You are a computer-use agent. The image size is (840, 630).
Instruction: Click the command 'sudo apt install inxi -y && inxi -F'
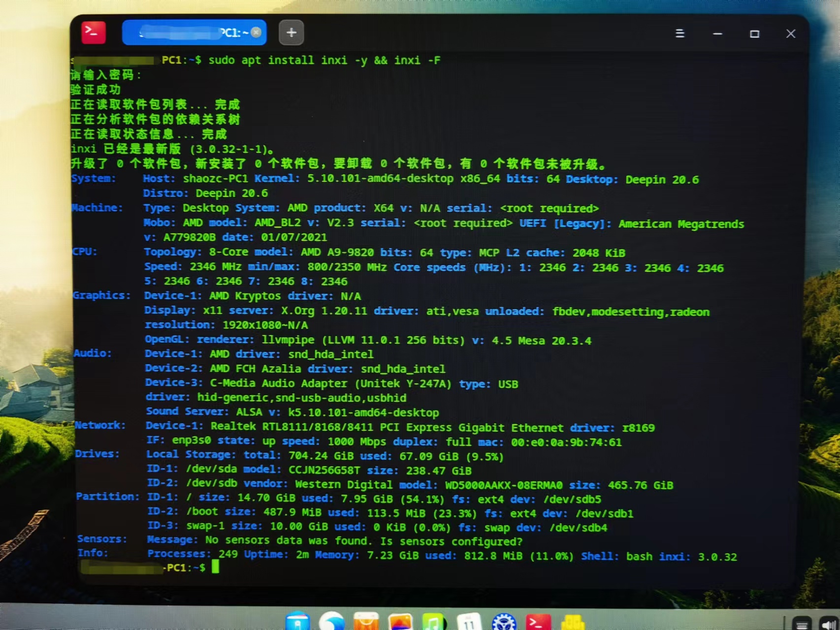(324, 60)
